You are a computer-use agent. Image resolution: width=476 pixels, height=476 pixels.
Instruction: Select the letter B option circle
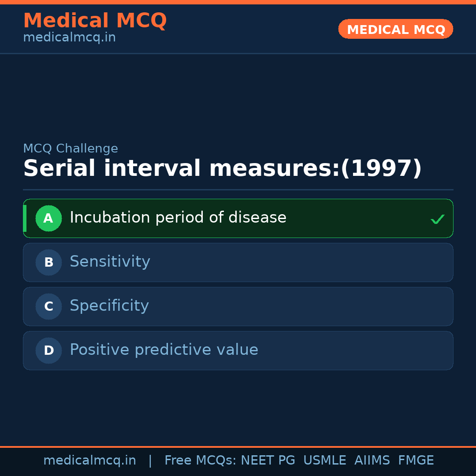(48, 262)
